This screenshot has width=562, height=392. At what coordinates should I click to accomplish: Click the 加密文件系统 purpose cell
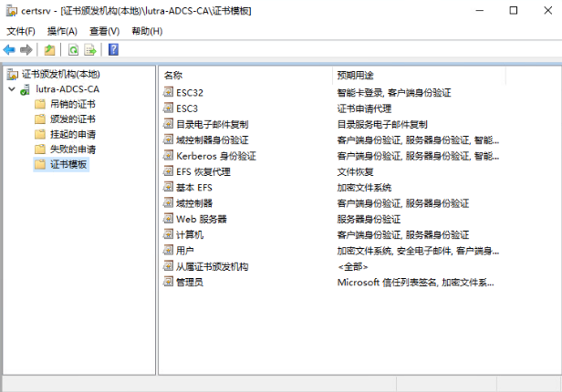pos(364,188)
